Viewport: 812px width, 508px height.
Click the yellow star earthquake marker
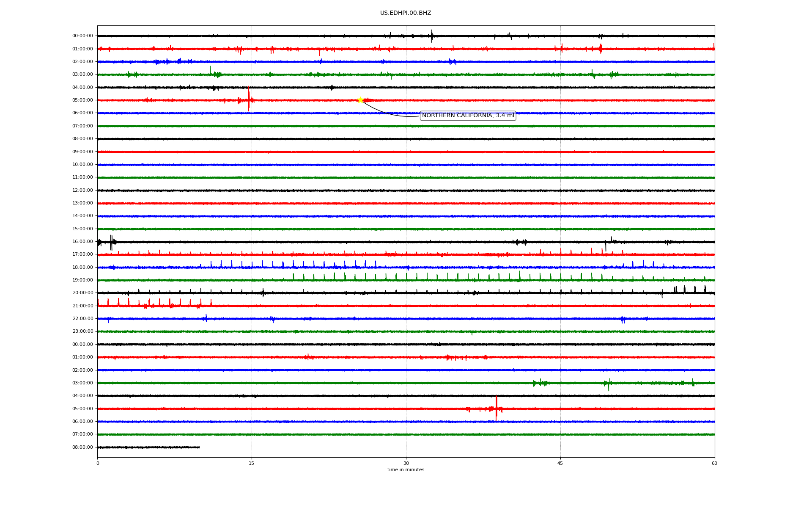pos(360,100)
